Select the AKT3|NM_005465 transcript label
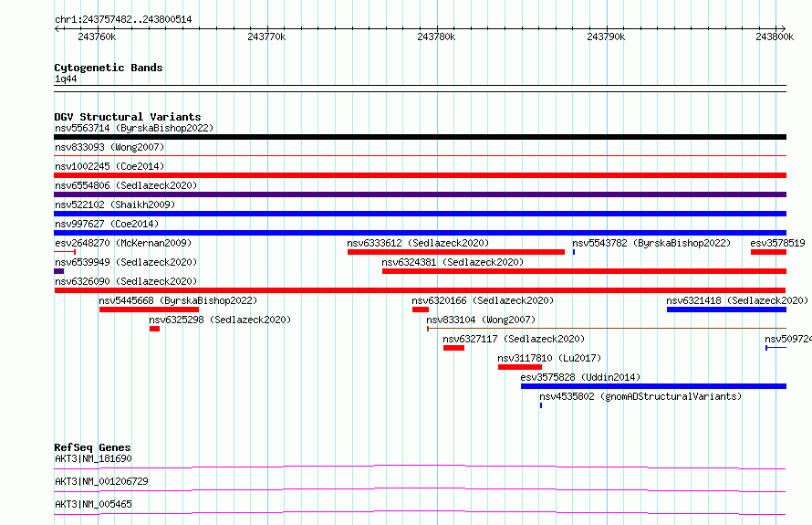The height and width of the screenshot is (525, 812). pyautogui.click(x=93, y=504)
